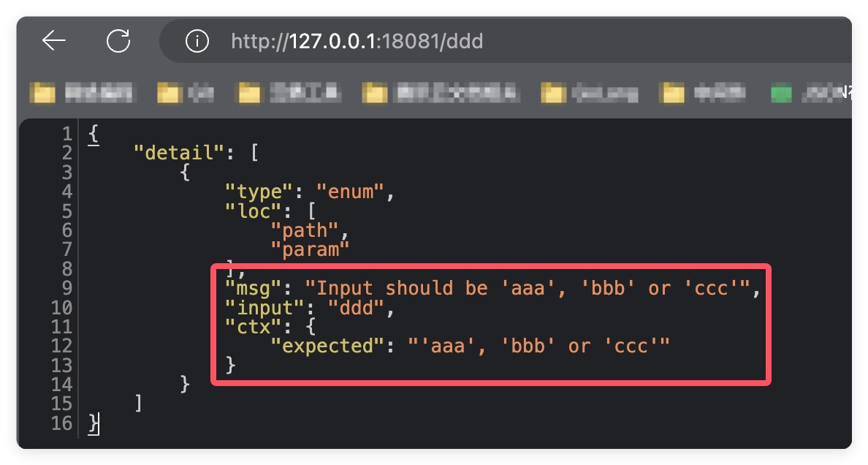Viewport: 868px width, 465px height.
Task: Go back using the back arrow
Action: [x=54, y=41]
